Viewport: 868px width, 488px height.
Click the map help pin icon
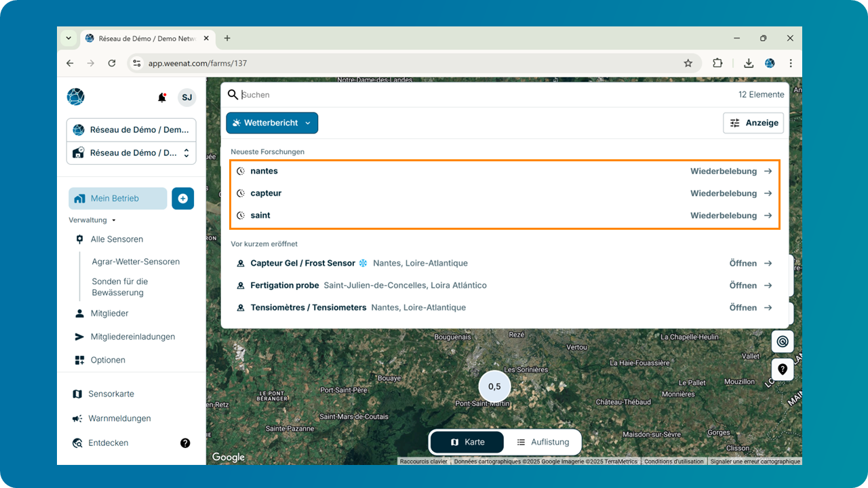pos(783,369)
